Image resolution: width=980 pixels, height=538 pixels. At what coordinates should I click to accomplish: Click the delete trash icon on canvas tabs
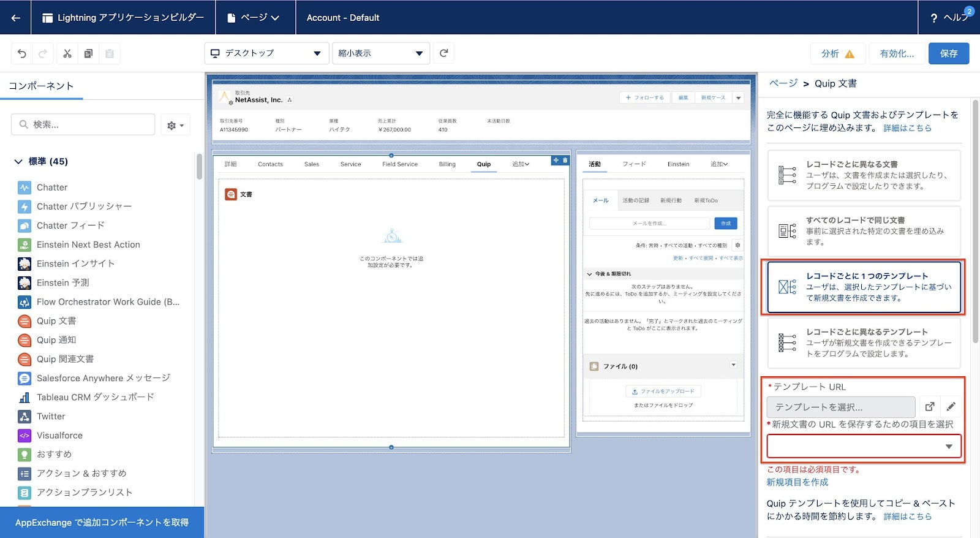(x=565, y=161)
